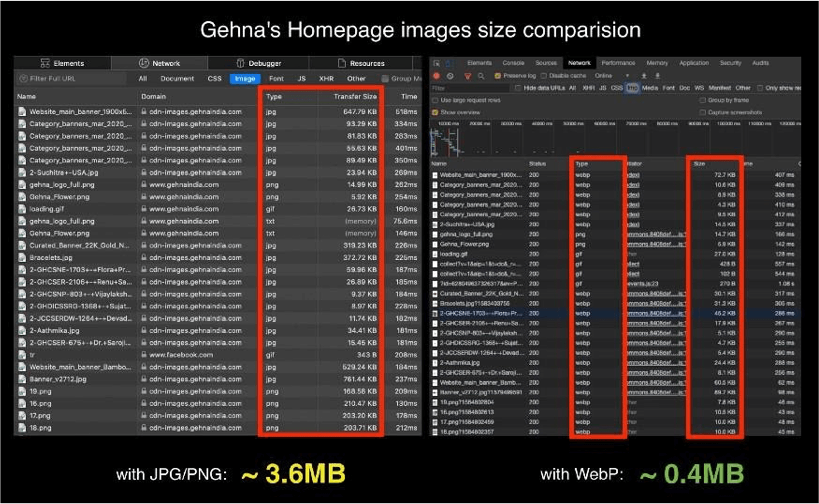The image size is (819, 504).
Task: Click file icon of 16.png in Safari list
Action: (22, 404)
